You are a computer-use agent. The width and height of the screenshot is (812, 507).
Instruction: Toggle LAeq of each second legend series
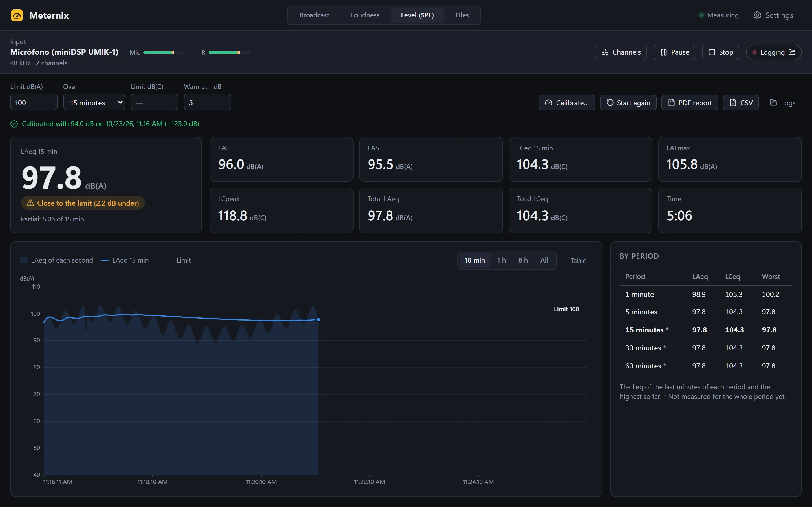tap(56, 260)
